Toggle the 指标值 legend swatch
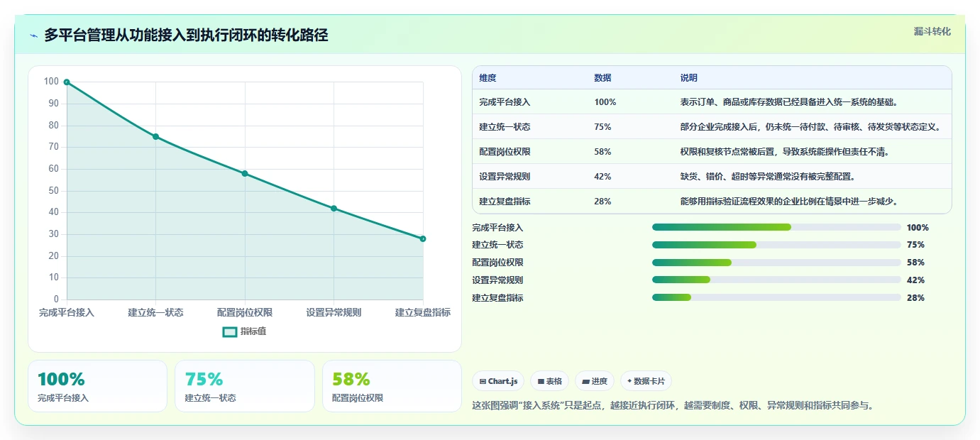The image size is (980, 440). (x=230, y=331)
